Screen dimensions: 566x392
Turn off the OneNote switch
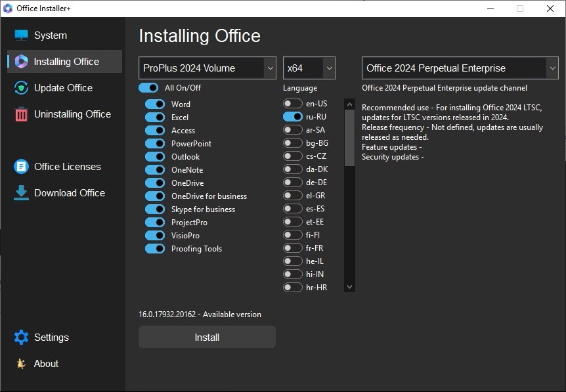155,169
